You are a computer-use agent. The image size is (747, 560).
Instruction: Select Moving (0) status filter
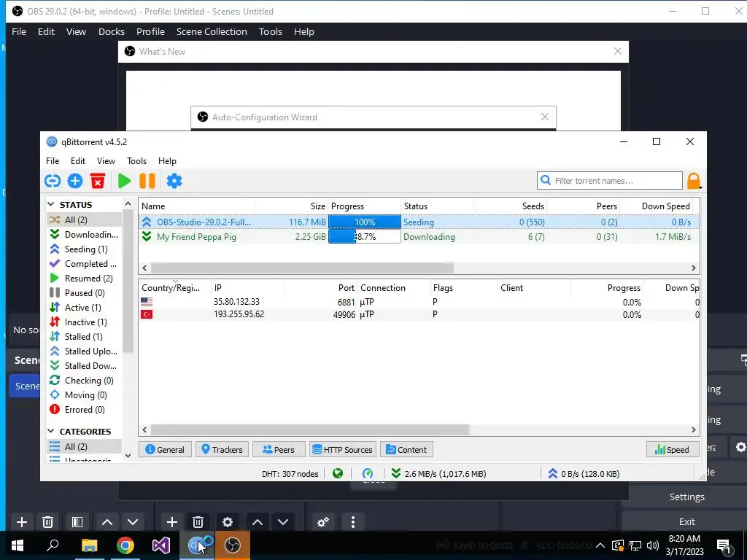point(84,394)
